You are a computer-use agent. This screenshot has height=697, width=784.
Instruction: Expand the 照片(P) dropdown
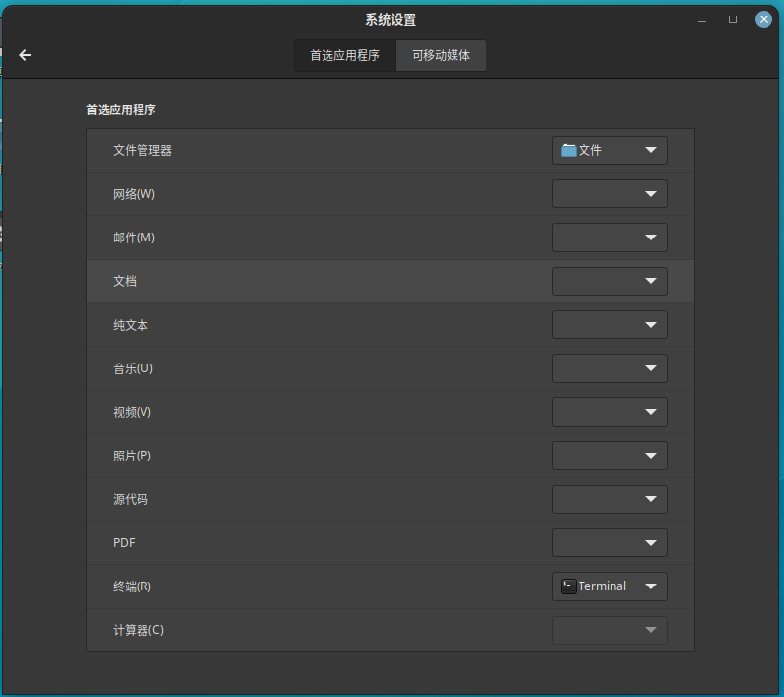(x=610, y=456)
